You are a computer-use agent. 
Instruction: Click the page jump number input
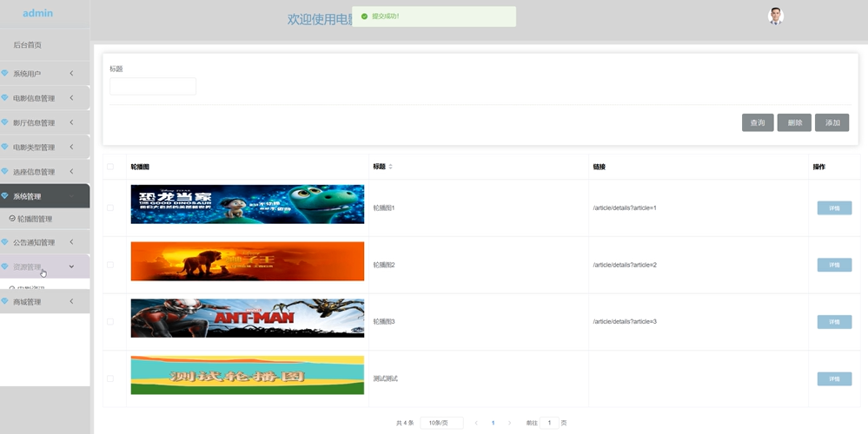[549, 423]
